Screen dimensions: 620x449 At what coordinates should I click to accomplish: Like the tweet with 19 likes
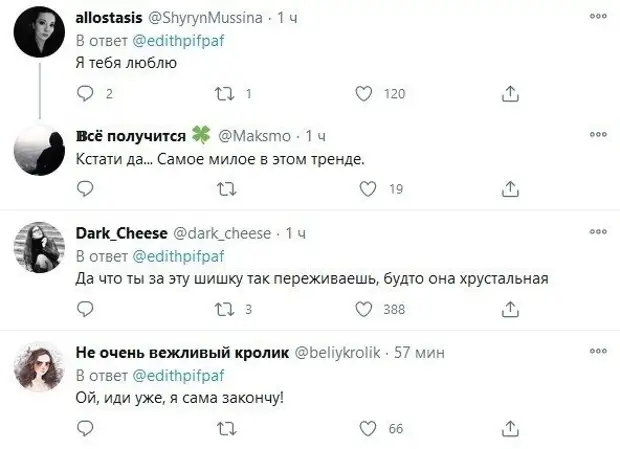[x=366, y=188]
